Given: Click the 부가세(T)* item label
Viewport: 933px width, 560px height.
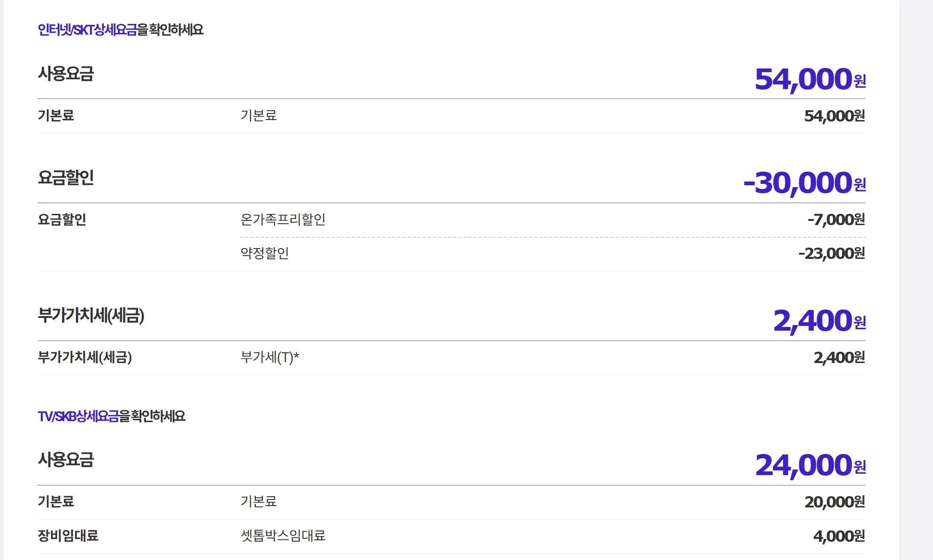Looking at the screenshot, I should coord(269,357).
